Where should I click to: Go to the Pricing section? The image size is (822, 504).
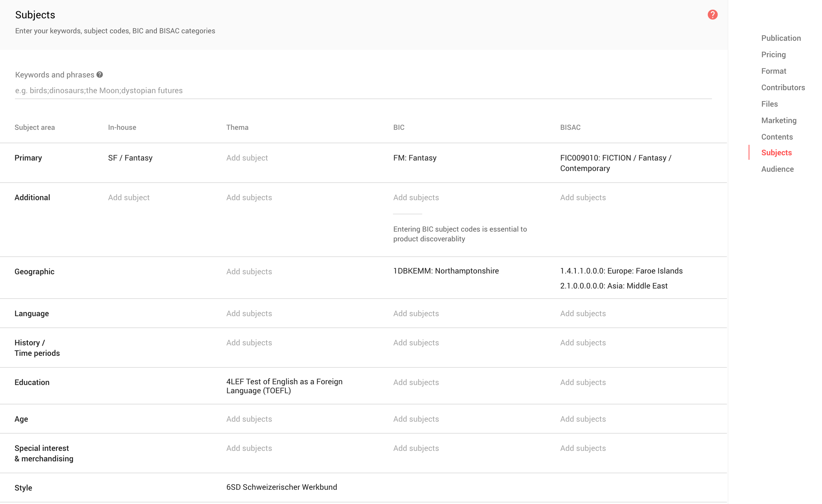773,55
